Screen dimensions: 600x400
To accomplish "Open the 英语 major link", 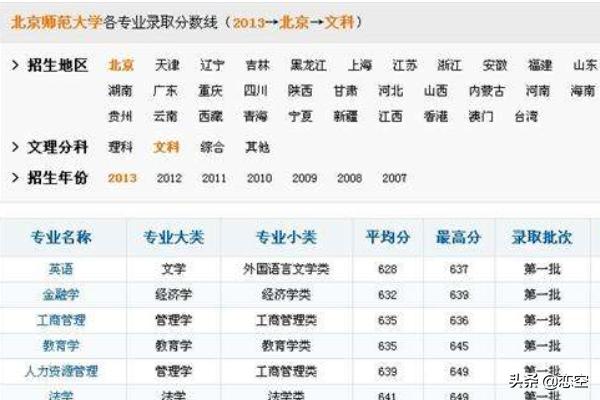I will 61,269.
